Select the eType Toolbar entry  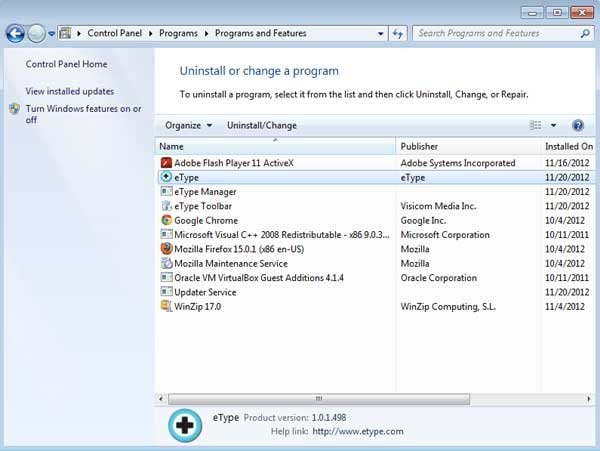coord(376,206)
